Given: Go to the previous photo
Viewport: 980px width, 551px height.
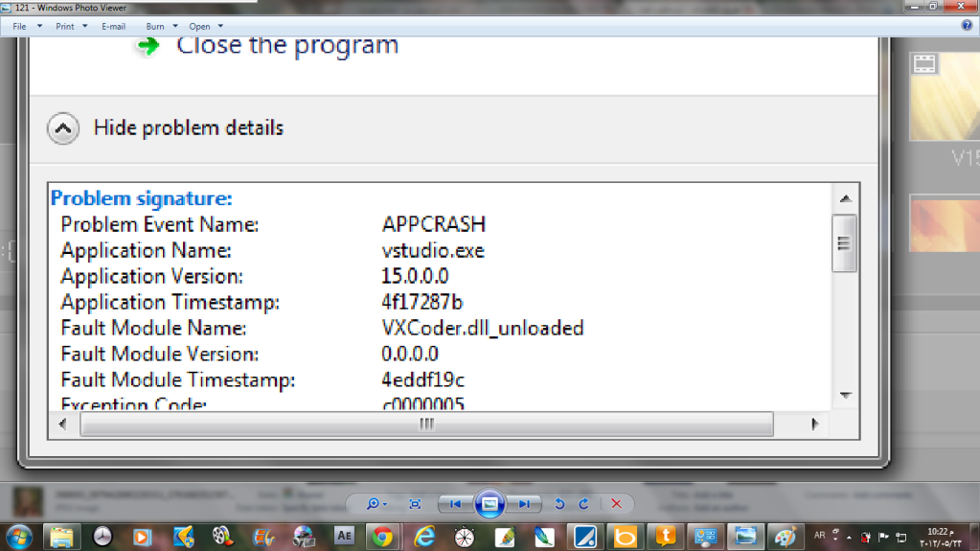Looking at the screenshot, I should tap(455, 503).
